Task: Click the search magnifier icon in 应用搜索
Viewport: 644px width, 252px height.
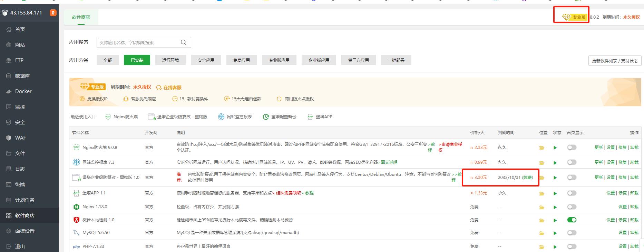Action: [x=184, y=42]
